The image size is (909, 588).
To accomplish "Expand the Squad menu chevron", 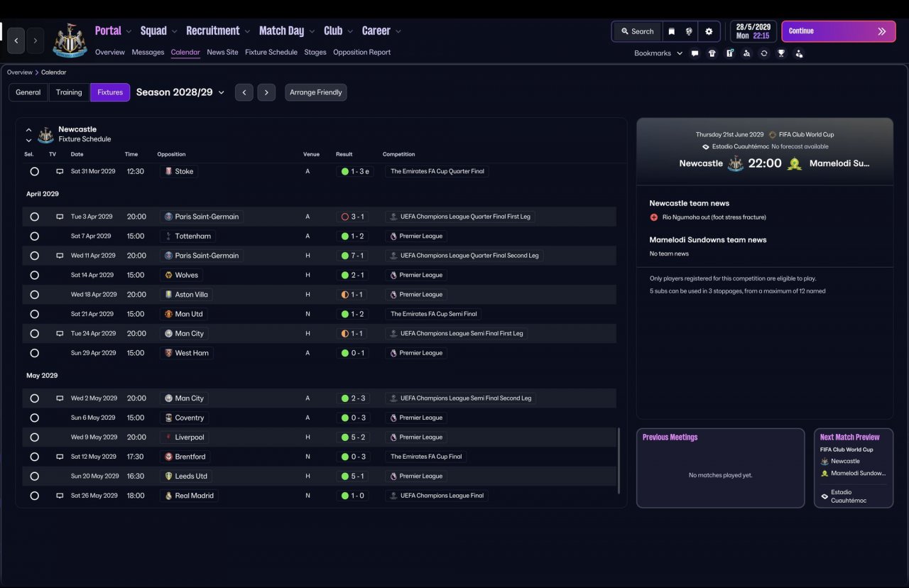I will tap(175, 31).
